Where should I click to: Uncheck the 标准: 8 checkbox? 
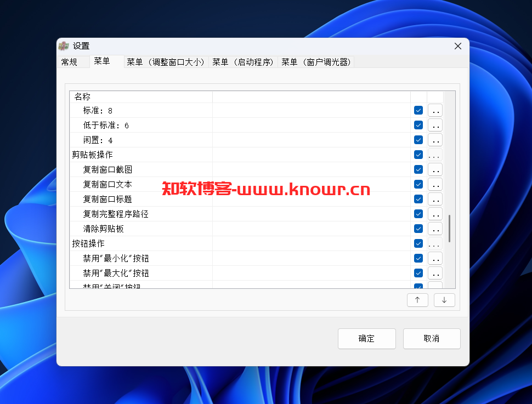[x=418, y=110]
